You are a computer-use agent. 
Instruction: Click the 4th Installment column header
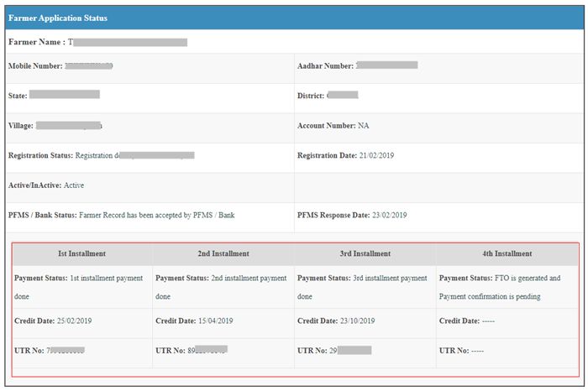tap(507, 253)
